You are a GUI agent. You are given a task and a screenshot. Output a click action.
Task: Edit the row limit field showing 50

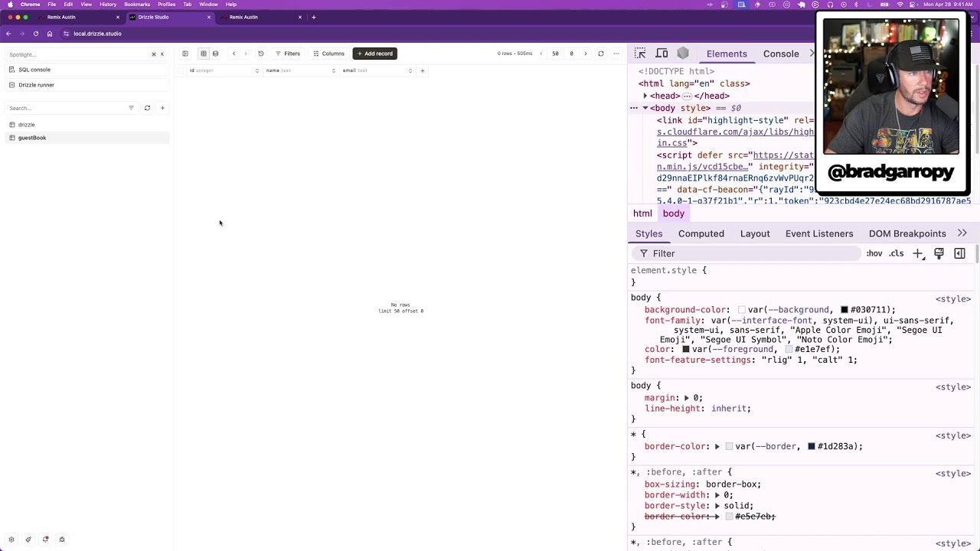tap(556, 54)
